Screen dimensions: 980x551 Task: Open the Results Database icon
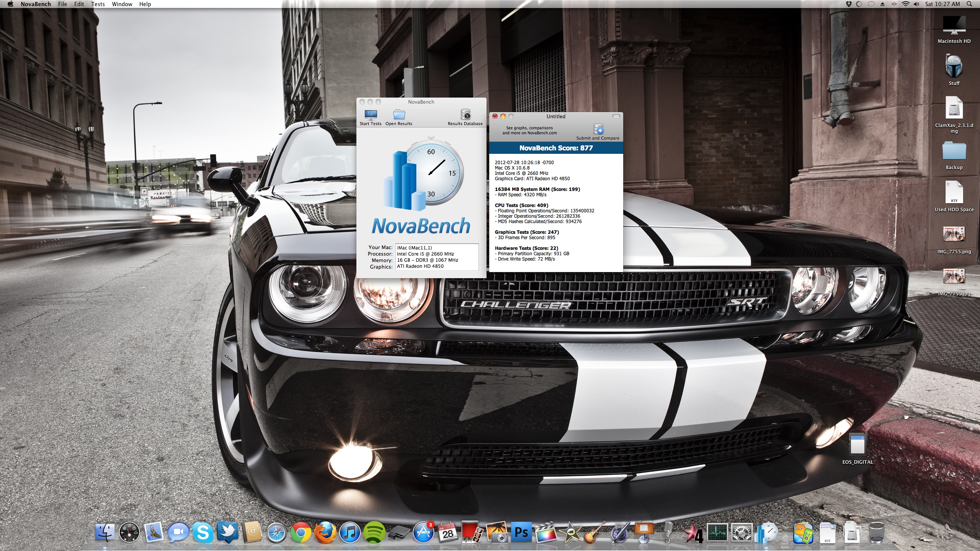point(465,115)
